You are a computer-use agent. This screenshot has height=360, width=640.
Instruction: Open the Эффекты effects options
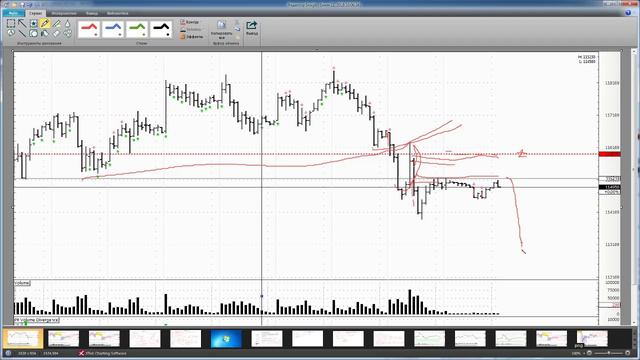pos(192,36)
